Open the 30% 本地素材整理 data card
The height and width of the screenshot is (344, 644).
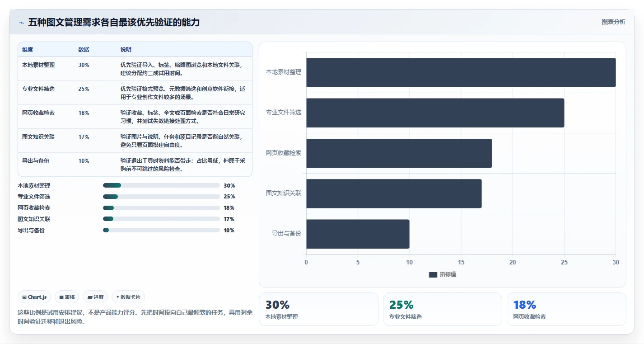click(x=318, y=309)
